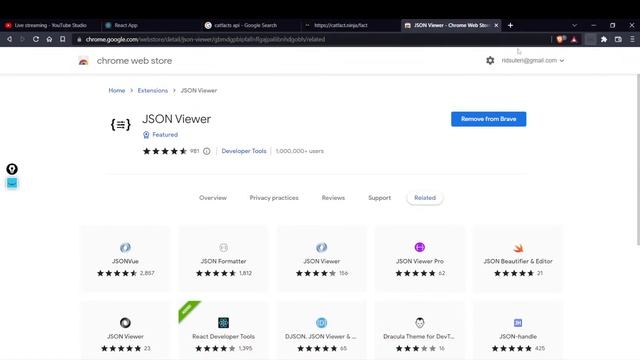Click the JSON-handle extension icon

pos(518,323)
